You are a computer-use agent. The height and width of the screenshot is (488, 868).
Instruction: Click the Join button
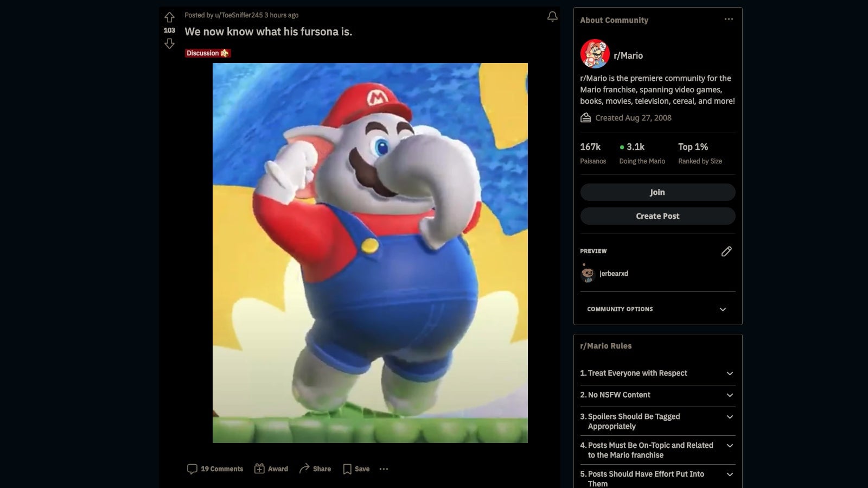(658, 192)
